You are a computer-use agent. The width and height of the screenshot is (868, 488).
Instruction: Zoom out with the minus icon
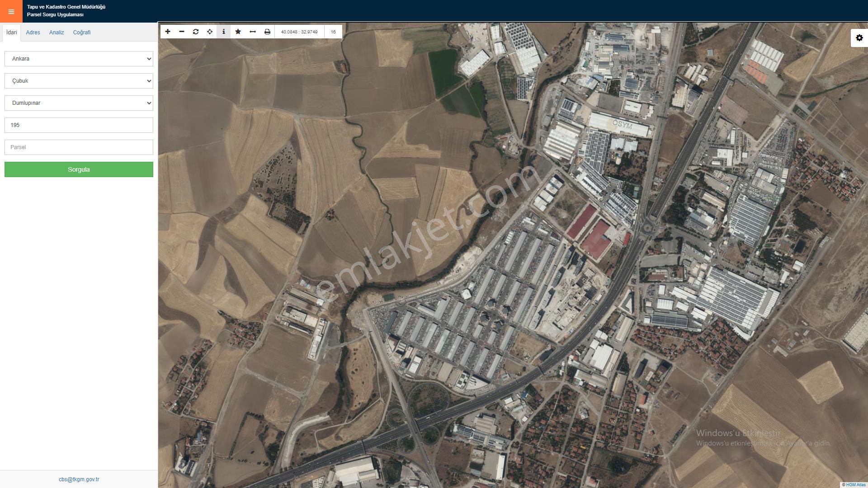coord(182,32)
